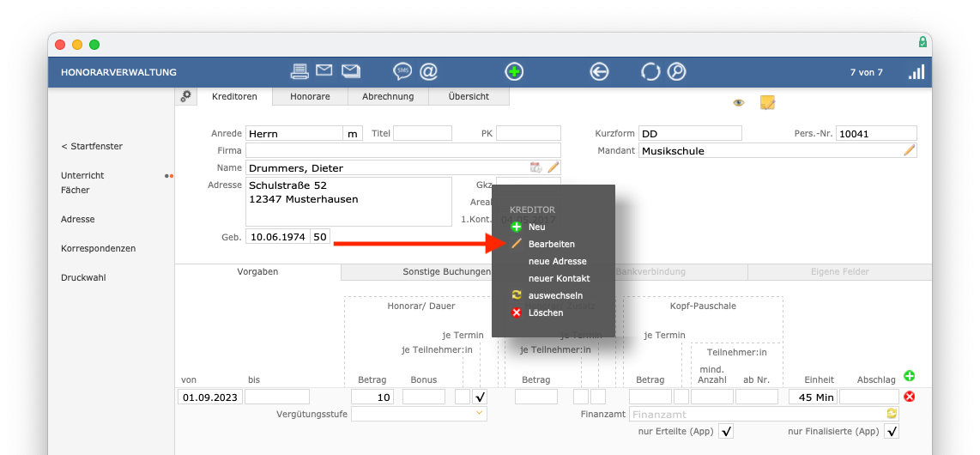Click the yellow note icon
Screen dimensions: 980x455
pos(767,102)
